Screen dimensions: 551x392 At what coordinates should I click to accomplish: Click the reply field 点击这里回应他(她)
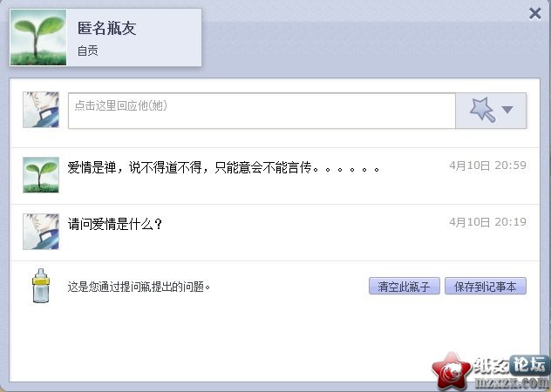(262, 111)
